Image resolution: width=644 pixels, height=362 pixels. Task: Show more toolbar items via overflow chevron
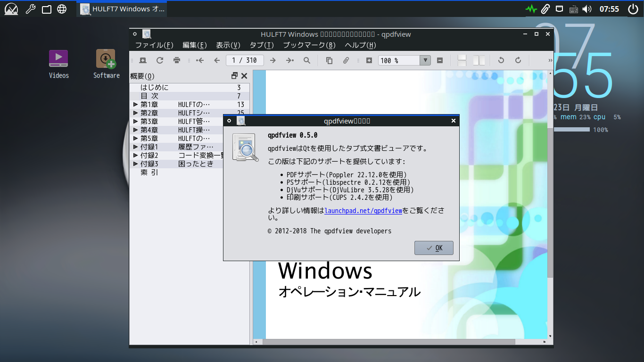click(550, 60)
